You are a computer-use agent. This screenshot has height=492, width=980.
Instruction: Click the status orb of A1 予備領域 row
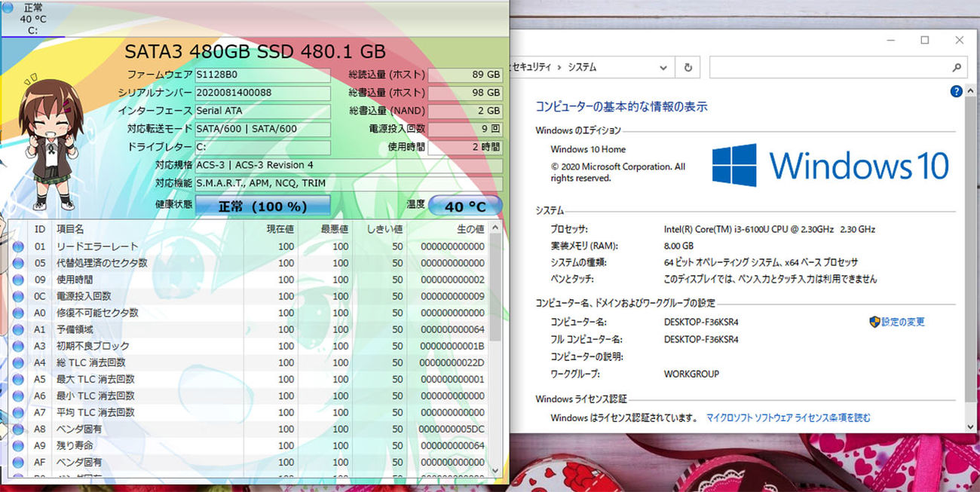(18, 329)
